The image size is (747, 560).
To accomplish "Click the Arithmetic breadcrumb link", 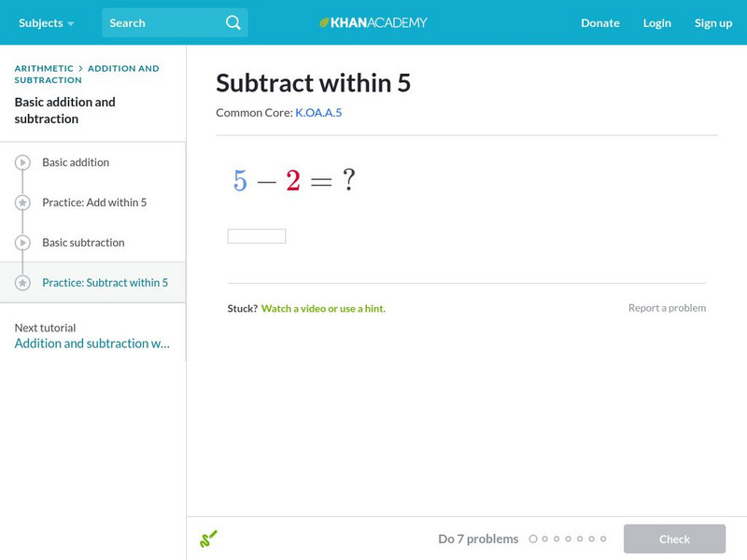I will (x=44, y=68).
